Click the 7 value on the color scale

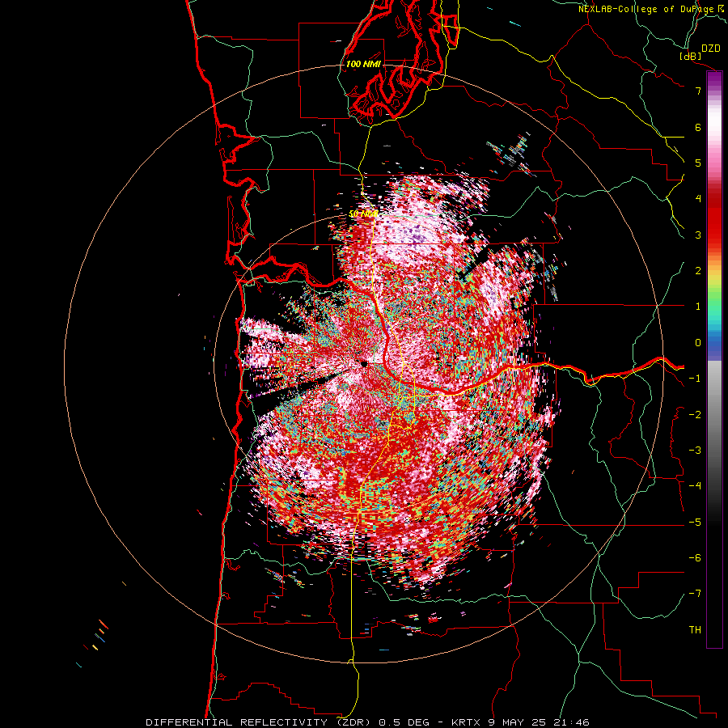pyautogui.click(x=698, y=91)
